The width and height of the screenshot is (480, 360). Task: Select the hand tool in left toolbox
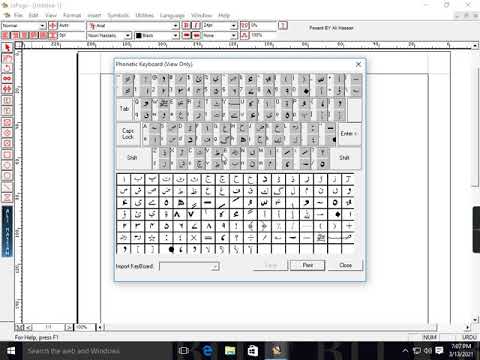(7, 59)
